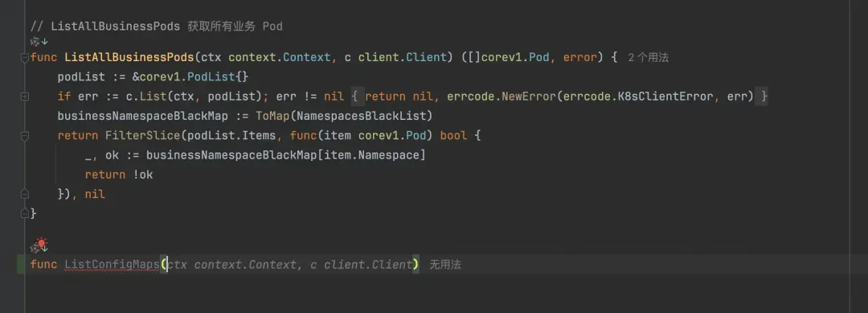The width and height of the screenshot is (868, 313).
Task: Expand the folded if err block
Action: (24, 97)
